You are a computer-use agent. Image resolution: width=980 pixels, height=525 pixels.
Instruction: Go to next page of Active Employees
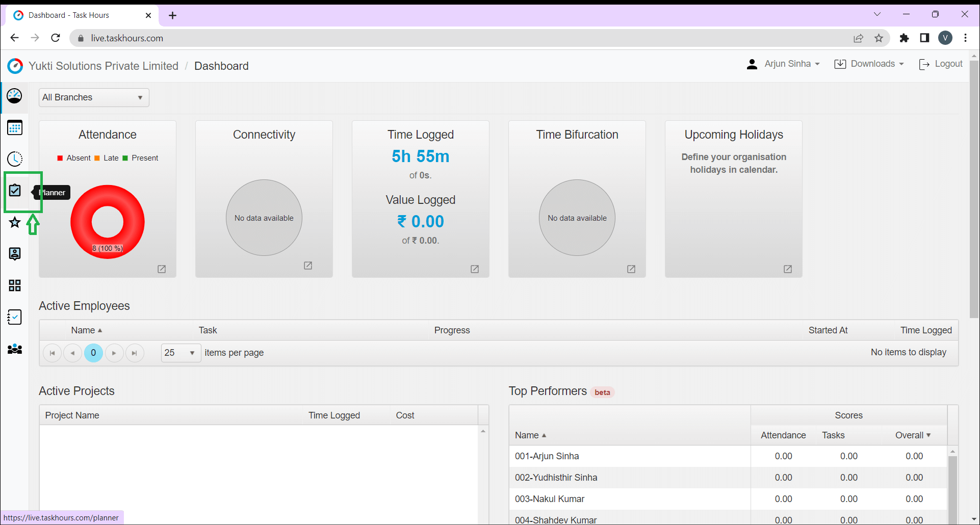coord(114,353)
